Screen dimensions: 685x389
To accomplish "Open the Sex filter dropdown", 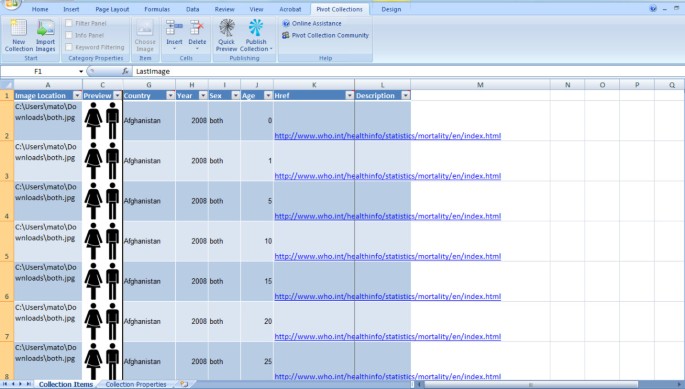I will tap(235, 95).
